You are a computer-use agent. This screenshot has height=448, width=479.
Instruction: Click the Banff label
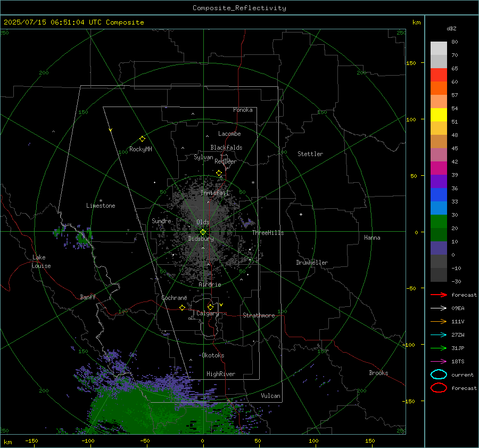(x=88, y=297)
